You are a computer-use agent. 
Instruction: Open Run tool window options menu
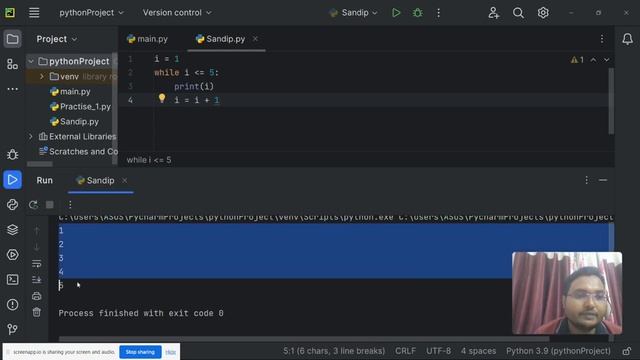(x=587, y=180)
